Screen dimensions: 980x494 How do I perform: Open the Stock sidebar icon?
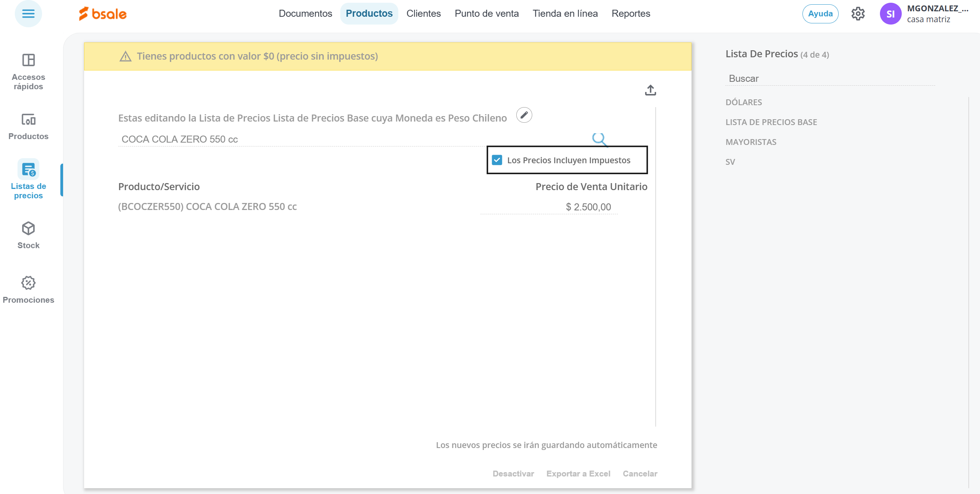click(x=28, y=229)
